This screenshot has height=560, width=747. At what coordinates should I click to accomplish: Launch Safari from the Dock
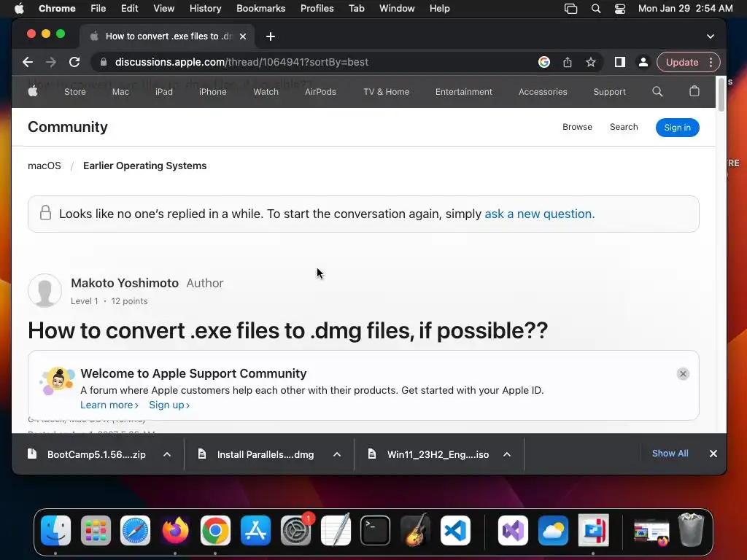tap(135, 531)
